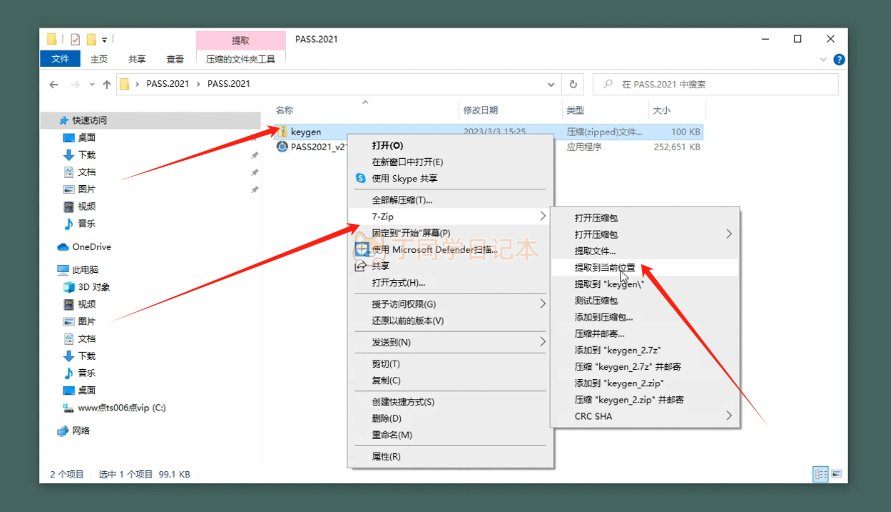This screenshot has width=891, height=512.
Task: Click the 网络 network icon in sidebar
Action: point(63,431)
